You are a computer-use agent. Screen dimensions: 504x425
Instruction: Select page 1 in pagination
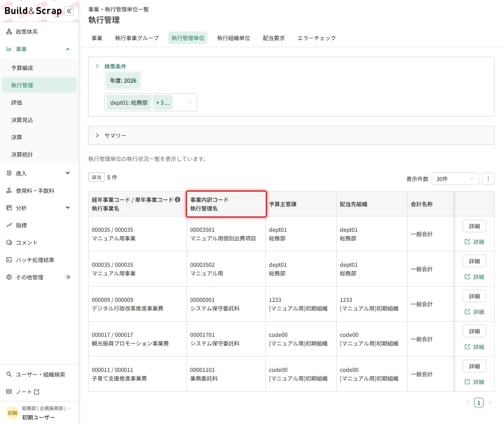click(479, 403)
